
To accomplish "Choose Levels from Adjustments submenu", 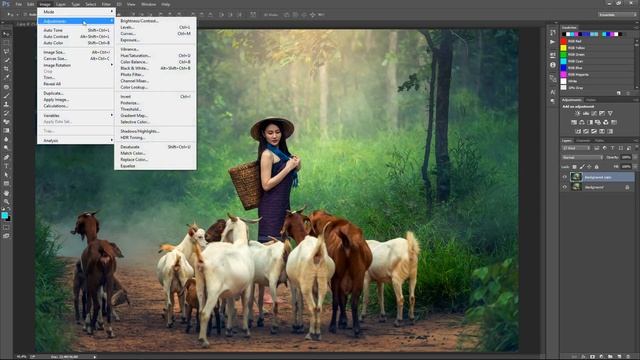I will coord(155,27).
